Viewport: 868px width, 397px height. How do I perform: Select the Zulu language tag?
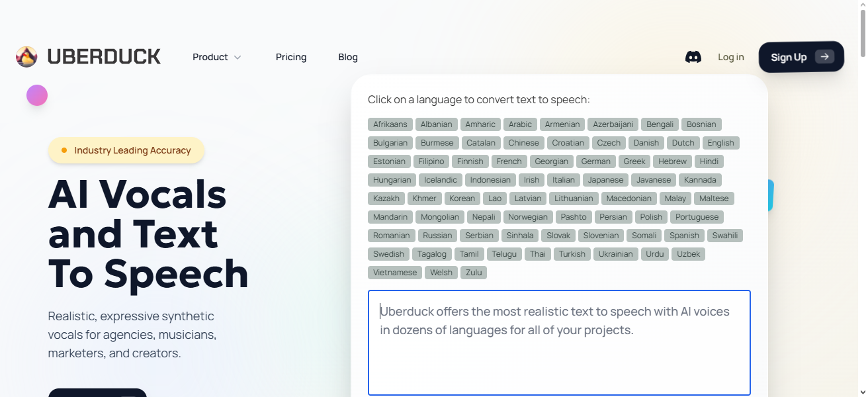pos(474,273)
